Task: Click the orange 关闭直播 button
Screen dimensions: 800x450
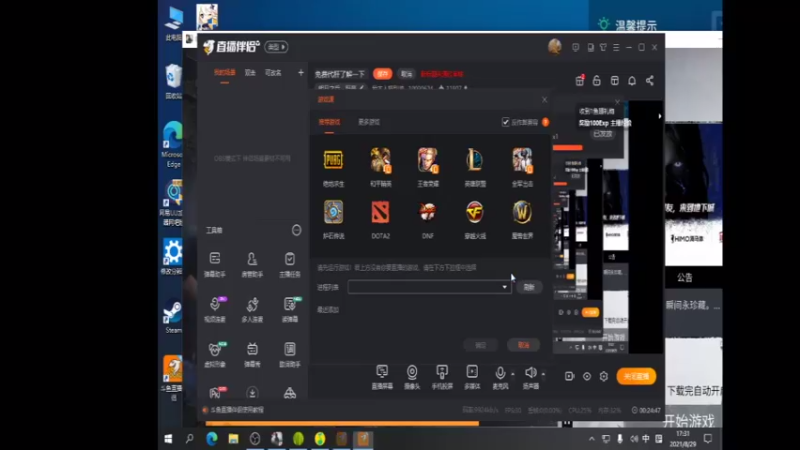Action: (x=636, y=376)
